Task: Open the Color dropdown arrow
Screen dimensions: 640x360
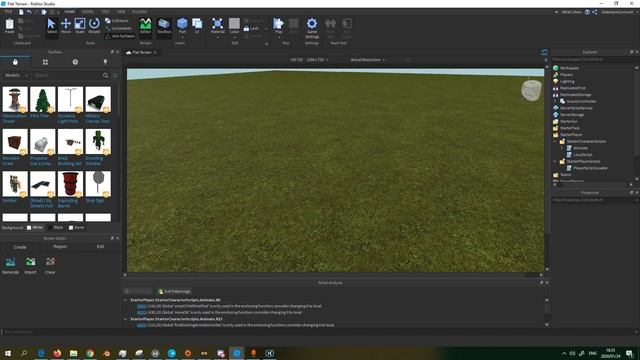Action: [234, 37]
